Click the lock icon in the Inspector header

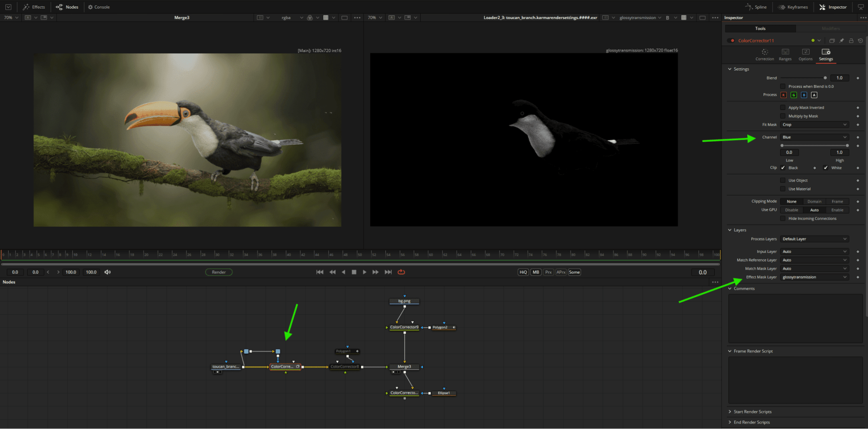pyautogui.click(x=851, y=40)
